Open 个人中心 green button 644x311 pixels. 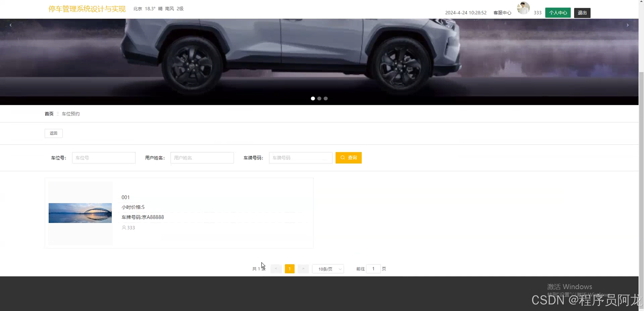click(x=558, y=13)
